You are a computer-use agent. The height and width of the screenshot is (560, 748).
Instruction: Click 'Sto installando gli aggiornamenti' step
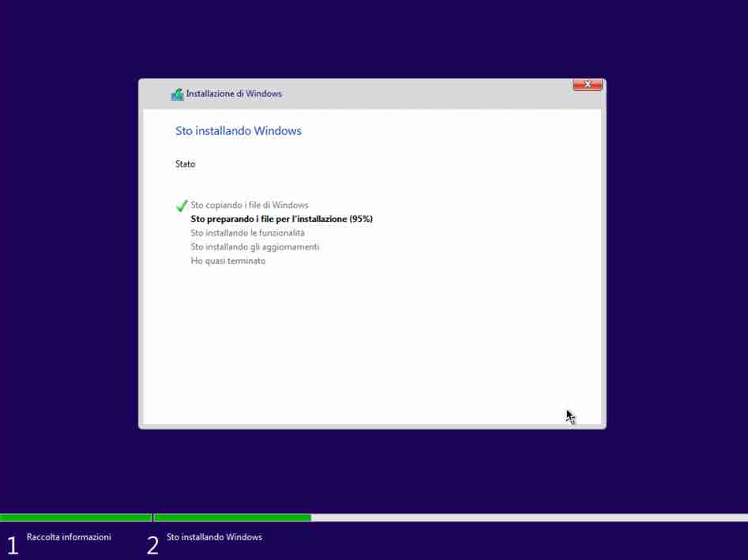pos(254,247)
